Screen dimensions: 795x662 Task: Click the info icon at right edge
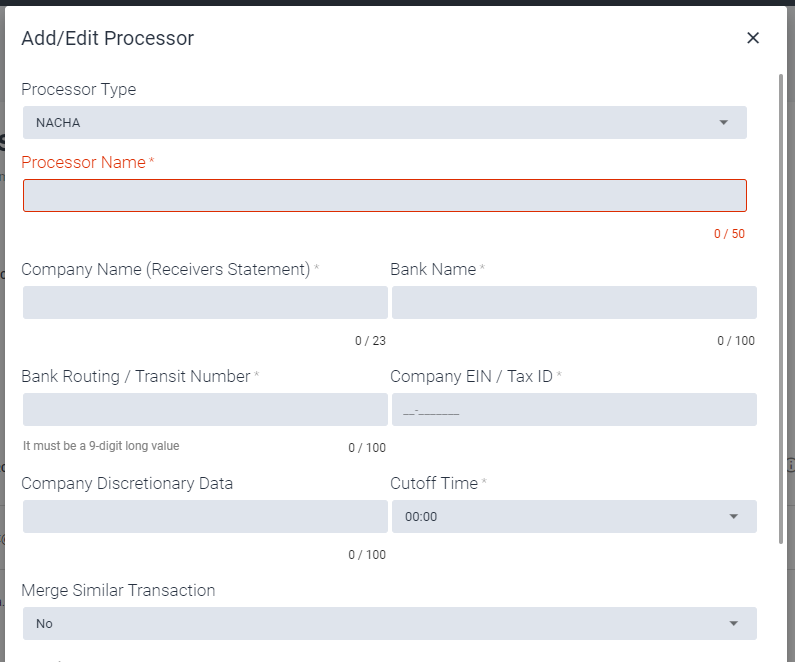[791, 465]
